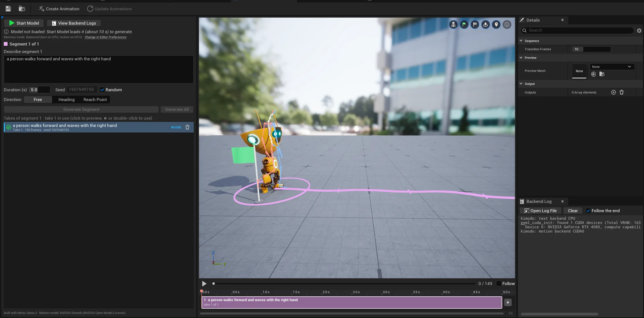The image size is (644, 318).
Task: Empty the Outputs array with trash icon
Action: [622, 92]
